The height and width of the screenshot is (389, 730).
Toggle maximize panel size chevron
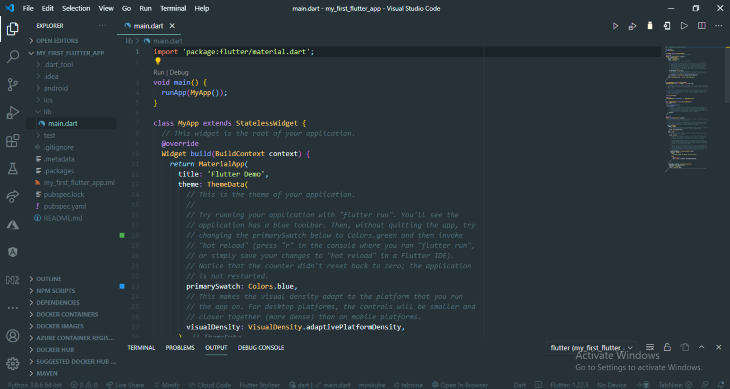tap(702, 347)
